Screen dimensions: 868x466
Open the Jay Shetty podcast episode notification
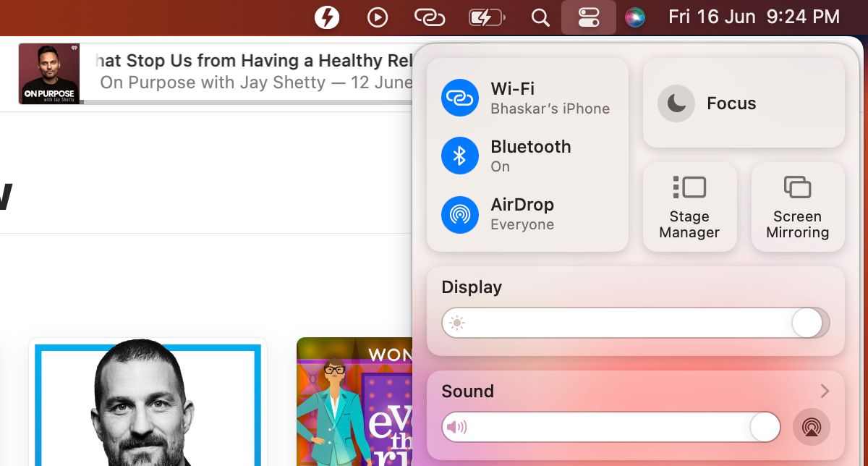[x=239, y=71]
